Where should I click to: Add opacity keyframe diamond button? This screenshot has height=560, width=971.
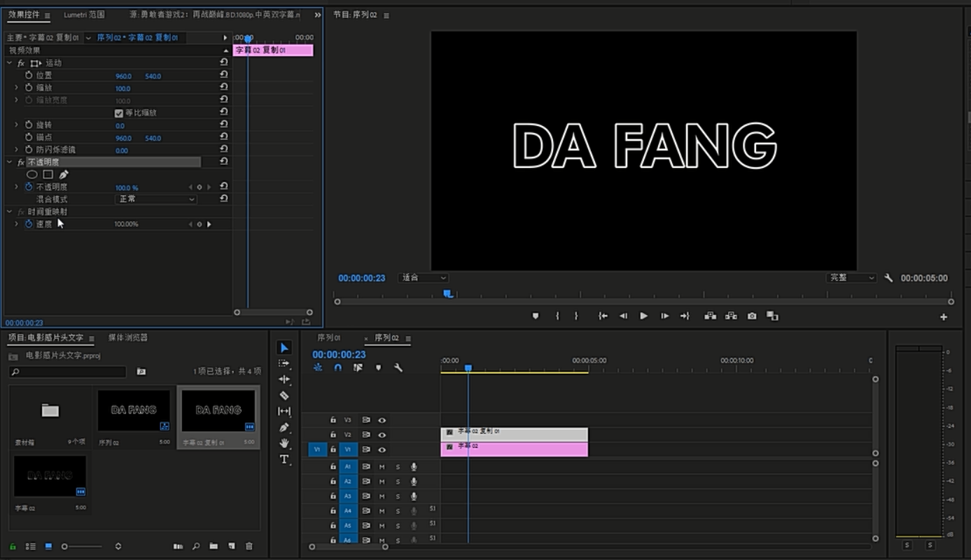[x=200, y=187]
